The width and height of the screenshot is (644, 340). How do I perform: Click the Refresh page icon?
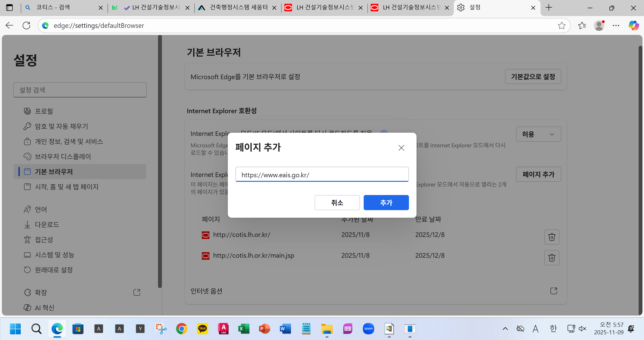pyautogui.click(x=27, y=25)
